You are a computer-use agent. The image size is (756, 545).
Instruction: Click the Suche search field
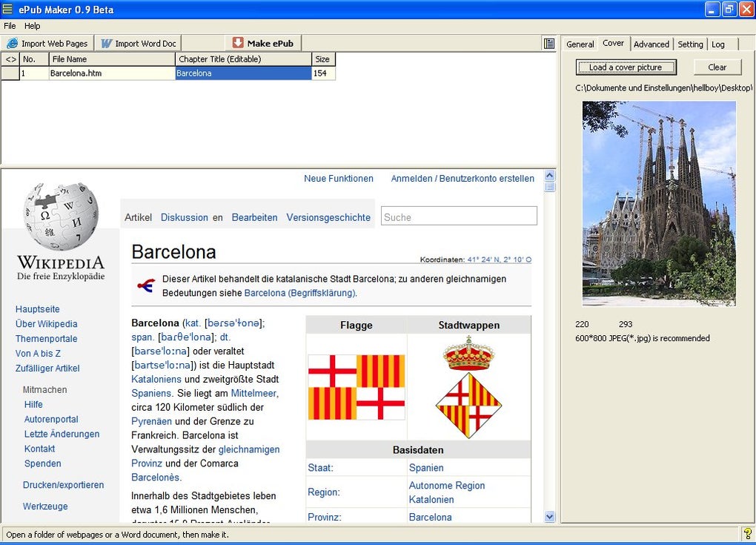coord(459,216)
